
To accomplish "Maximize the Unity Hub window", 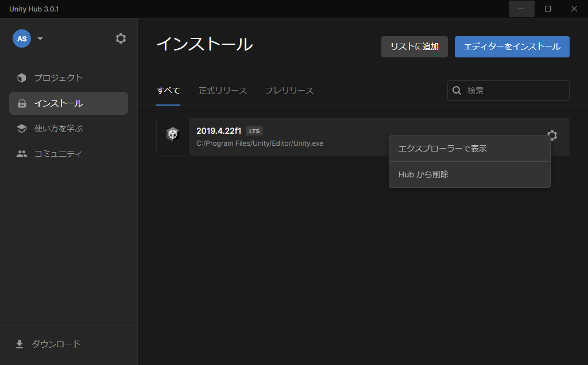I will [x=548, y=9].
